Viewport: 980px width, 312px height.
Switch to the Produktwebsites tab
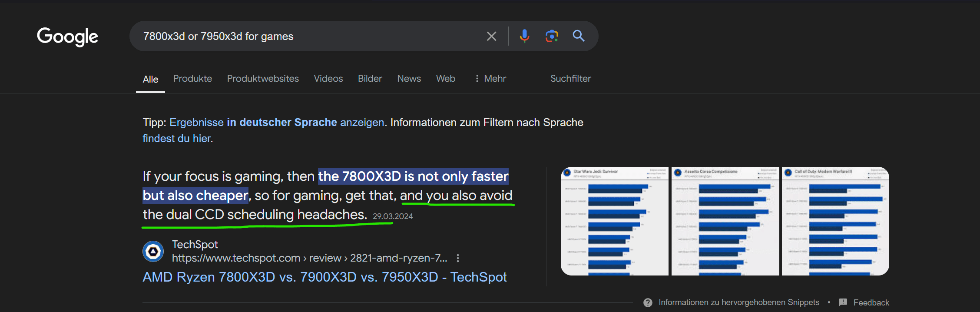pos(263,79)
